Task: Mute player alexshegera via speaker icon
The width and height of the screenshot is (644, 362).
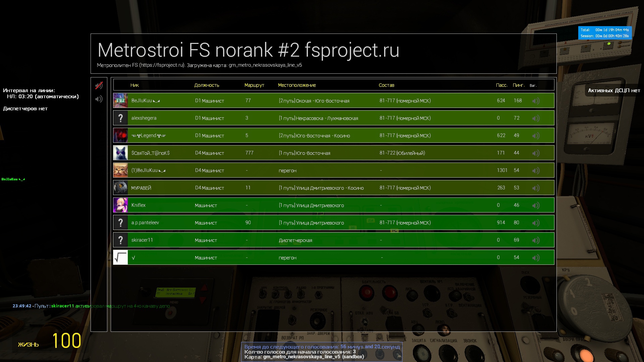Action: (x=536, y=118)
